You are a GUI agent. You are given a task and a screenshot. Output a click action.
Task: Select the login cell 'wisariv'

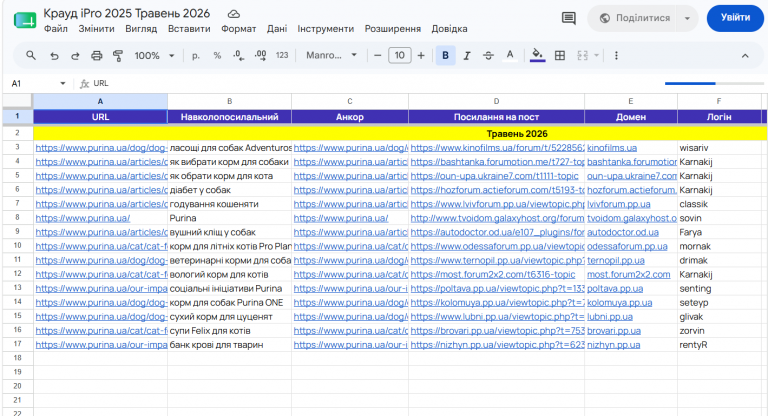[719, 147]
